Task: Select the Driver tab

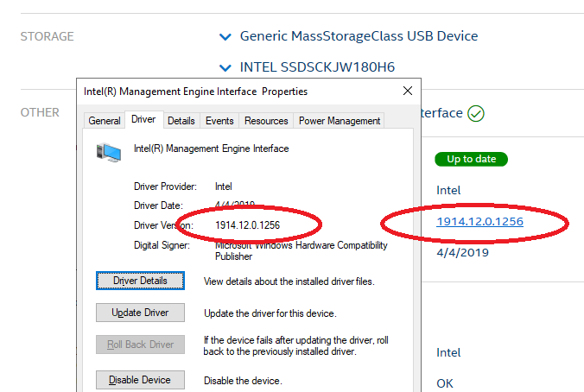Action: point(143,120)
